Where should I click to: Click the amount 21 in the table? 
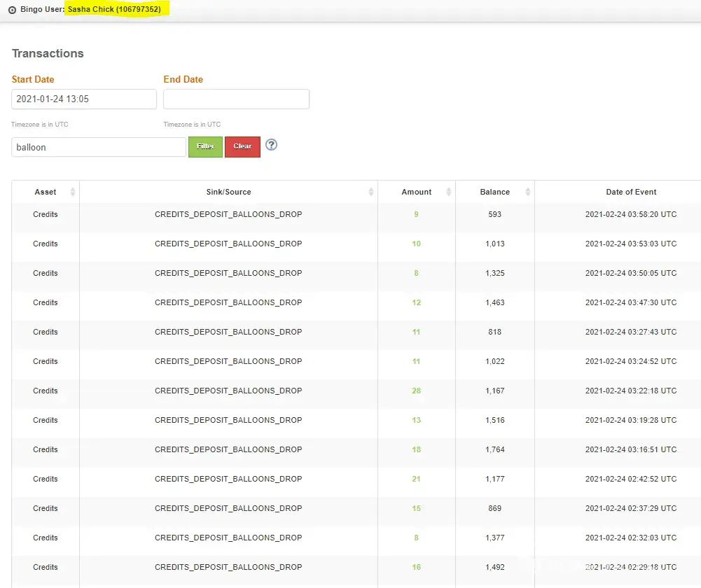pos(417,479)
